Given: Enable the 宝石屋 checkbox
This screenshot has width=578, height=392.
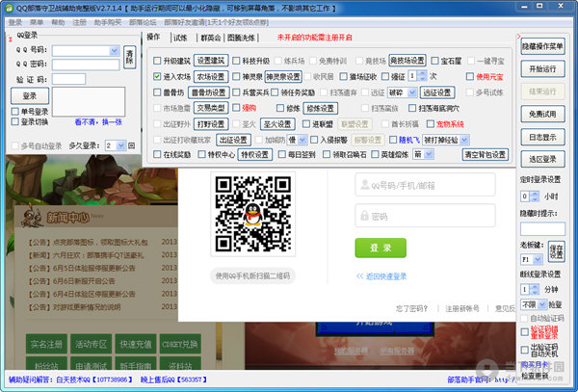Looking at the screenshot, I should [x=435, y=61].
